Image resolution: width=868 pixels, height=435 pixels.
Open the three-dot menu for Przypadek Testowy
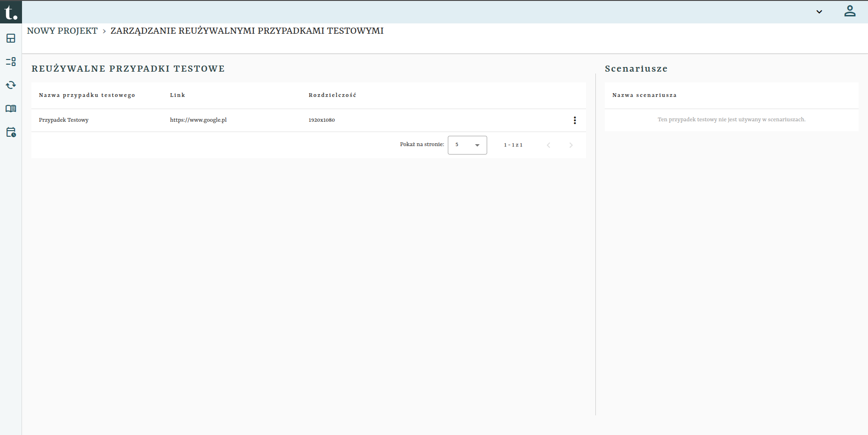575,120
